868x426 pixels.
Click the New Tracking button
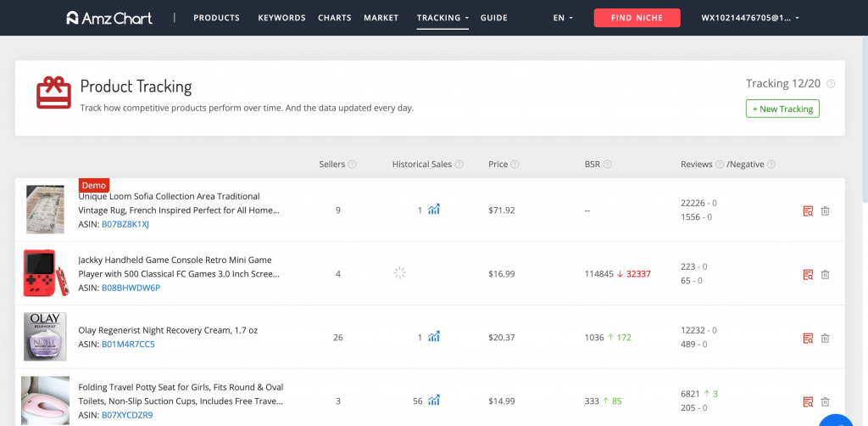point(782,109)
